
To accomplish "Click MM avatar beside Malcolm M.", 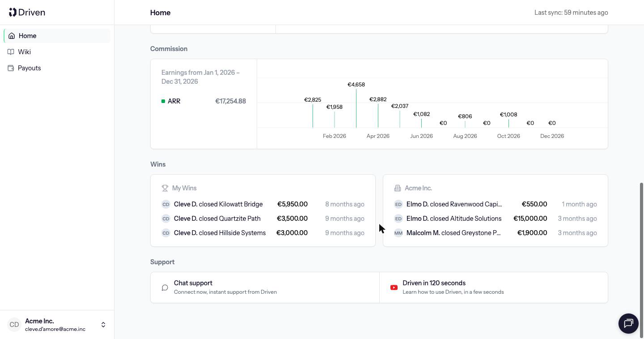I will click(x=398, y=233).
